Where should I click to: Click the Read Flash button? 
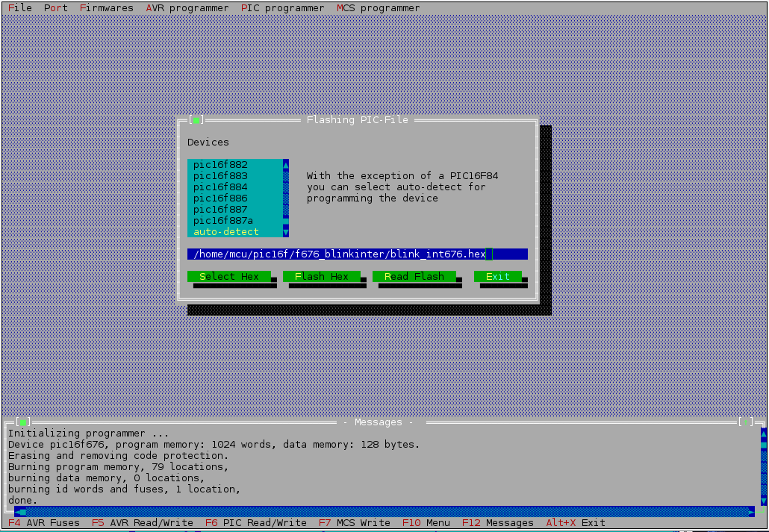[414, 277]
